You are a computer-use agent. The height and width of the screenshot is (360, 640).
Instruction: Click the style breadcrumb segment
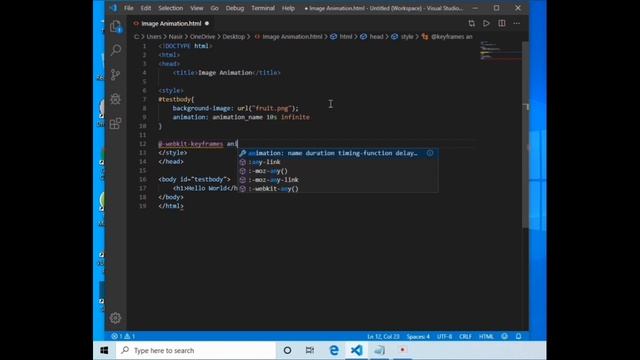(402, 37)
